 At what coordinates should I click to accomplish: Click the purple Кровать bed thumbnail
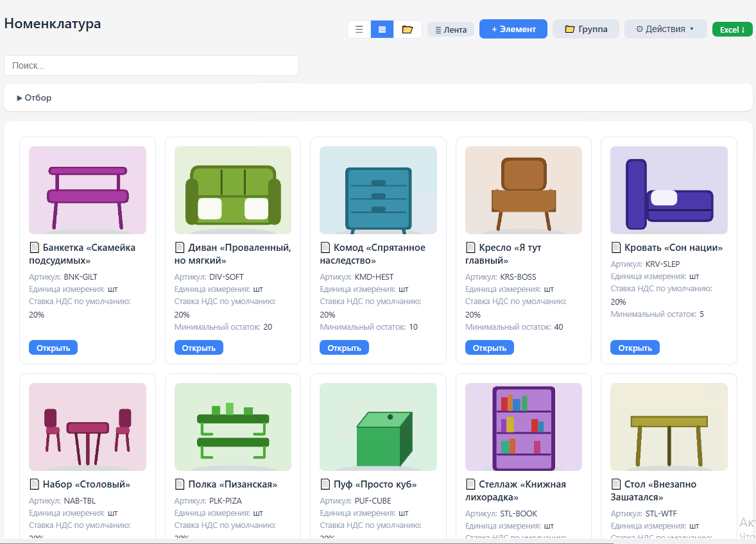(669, 191)
